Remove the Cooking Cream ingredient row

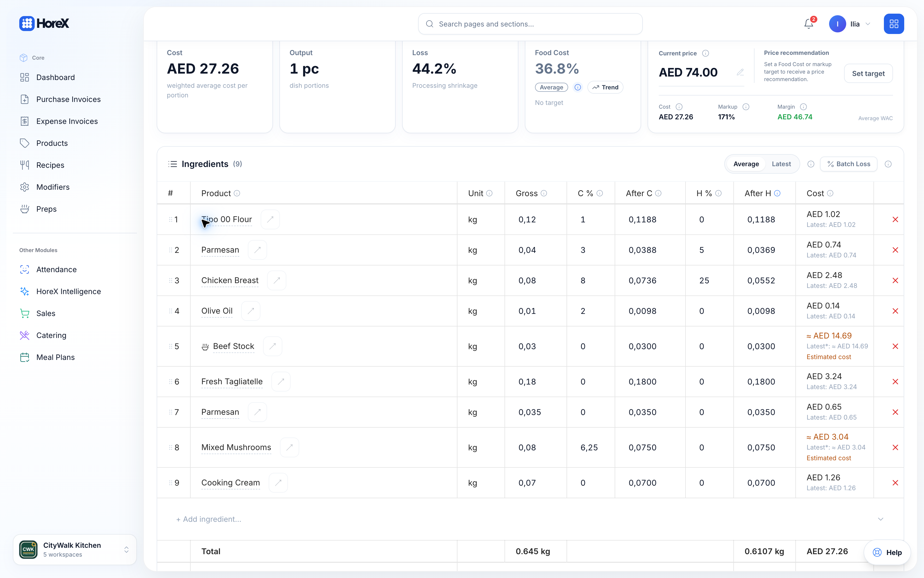895,483
